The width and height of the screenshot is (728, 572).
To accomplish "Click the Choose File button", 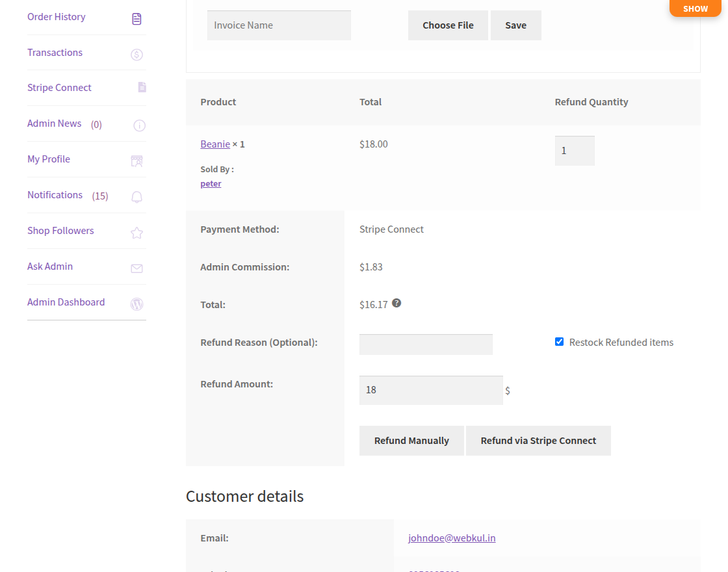I will tap(448, 25).
